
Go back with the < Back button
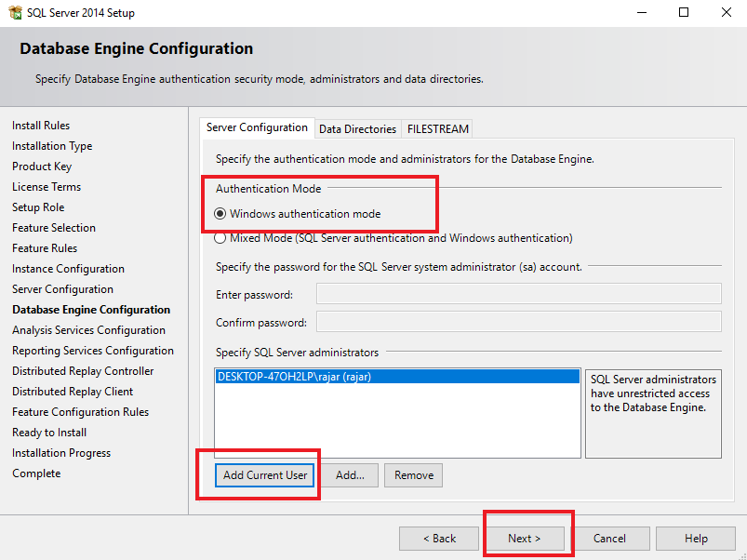[439, 539]
